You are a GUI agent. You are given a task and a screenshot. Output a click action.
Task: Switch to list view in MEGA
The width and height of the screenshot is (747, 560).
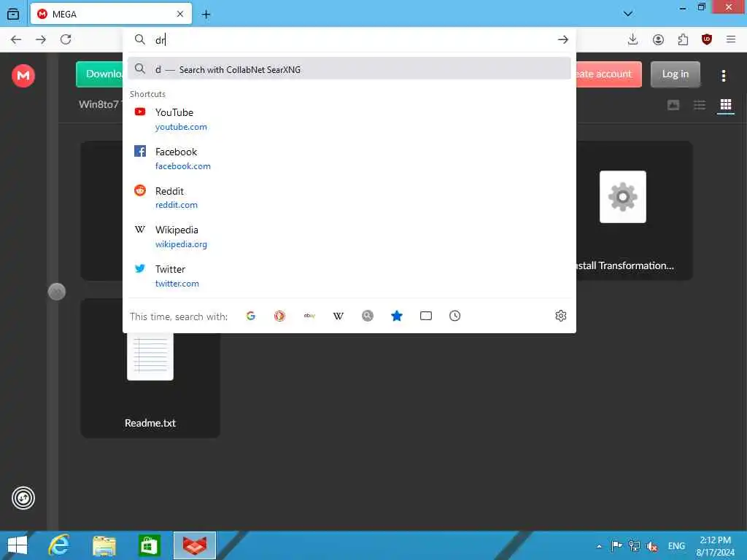(x=700, y=105)
